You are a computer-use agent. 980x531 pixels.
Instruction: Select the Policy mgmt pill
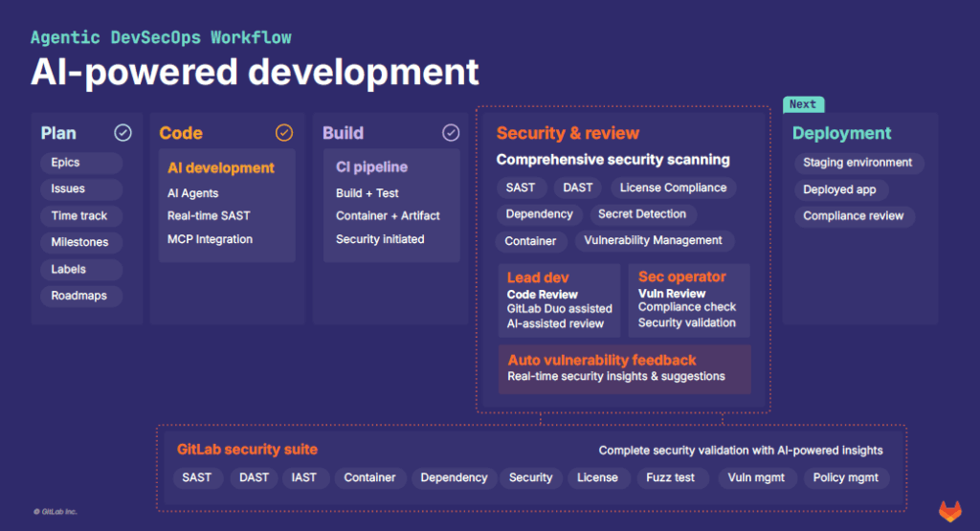tap(845, 477)
